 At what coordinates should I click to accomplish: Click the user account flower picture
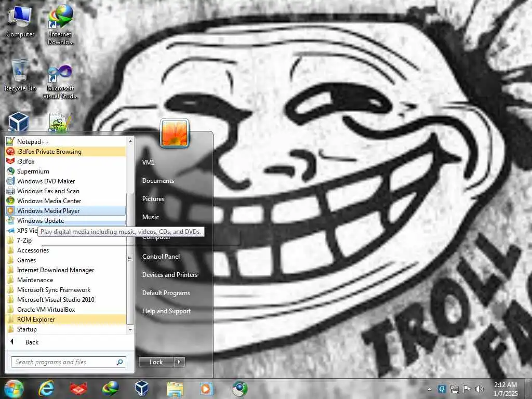coord(175,134)
